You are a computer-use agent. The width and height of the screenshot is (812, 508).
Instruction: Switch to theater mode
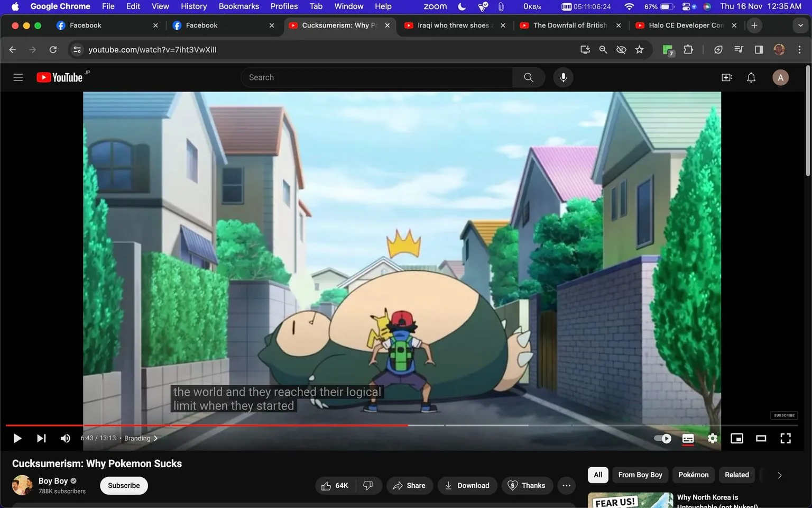761,438
